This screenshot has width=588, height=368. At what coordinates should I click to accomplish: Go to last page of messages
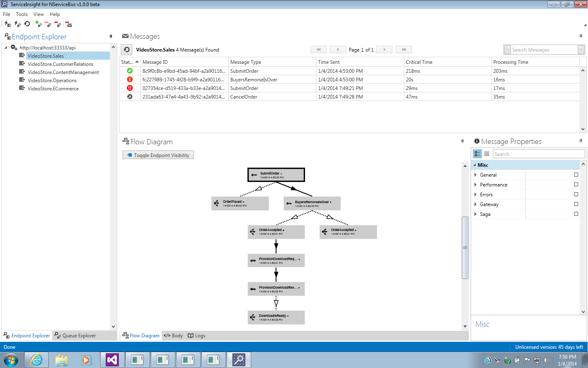404,49
